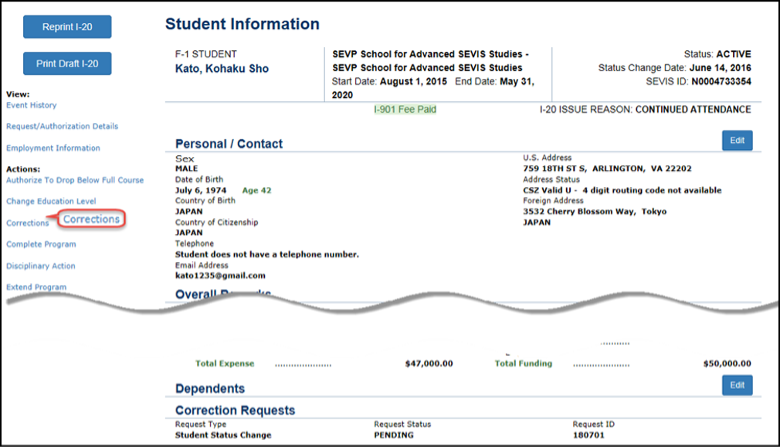Click the Age 42 label

tap(257, 190)
